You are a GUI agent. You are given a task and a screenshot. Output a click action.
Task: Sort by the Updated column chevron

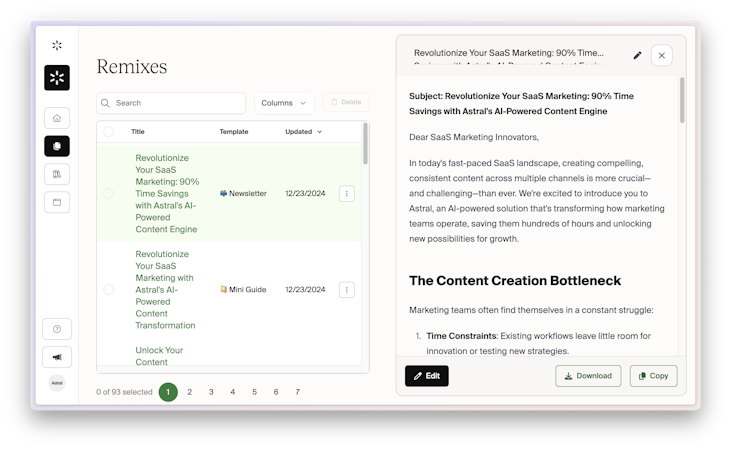(319, 132)
